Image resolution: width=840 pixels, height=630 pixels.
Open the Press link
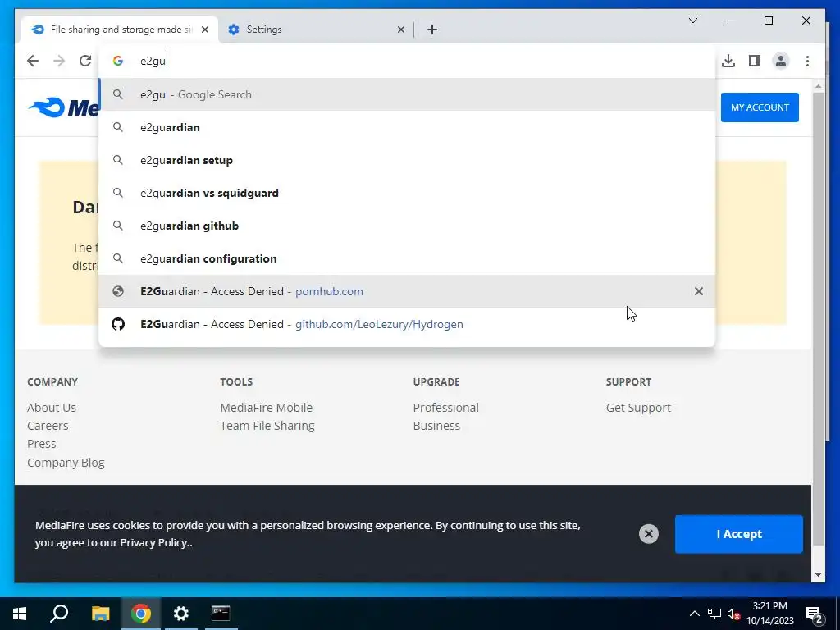point(42,444)
